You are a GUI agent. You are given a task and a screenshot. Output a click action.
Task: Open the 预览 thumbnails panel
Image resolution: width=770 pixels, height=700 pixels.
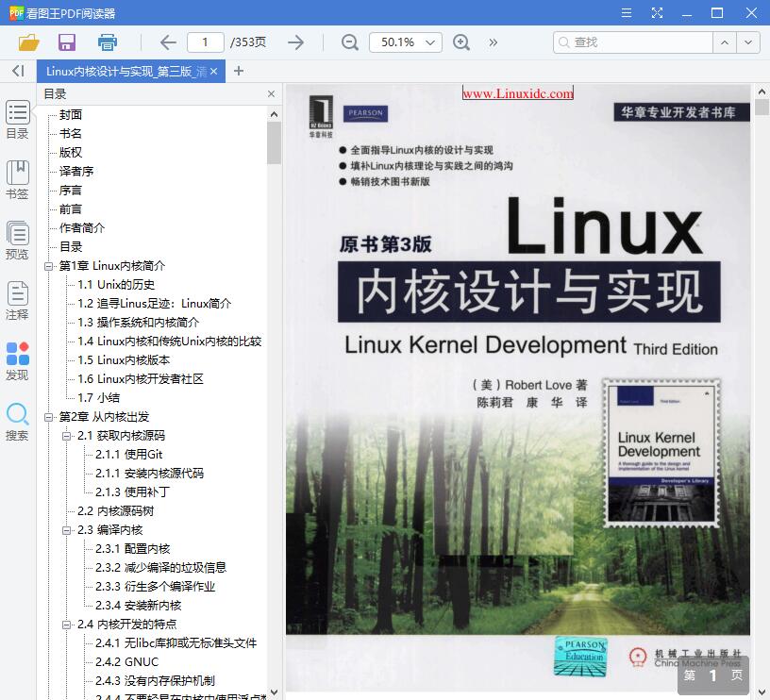pos(17,241)
